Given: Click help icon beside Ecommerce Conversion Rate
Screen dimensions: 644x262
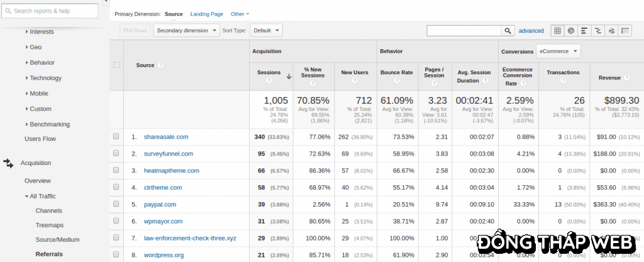Looking at the screenshot, I should point(523,84).
